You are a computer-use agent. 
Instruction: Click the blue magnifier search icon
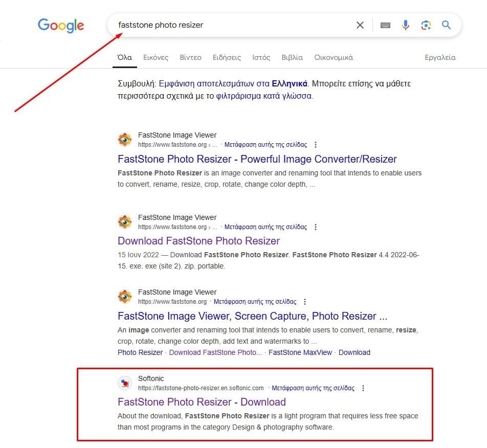click(446, 25)
